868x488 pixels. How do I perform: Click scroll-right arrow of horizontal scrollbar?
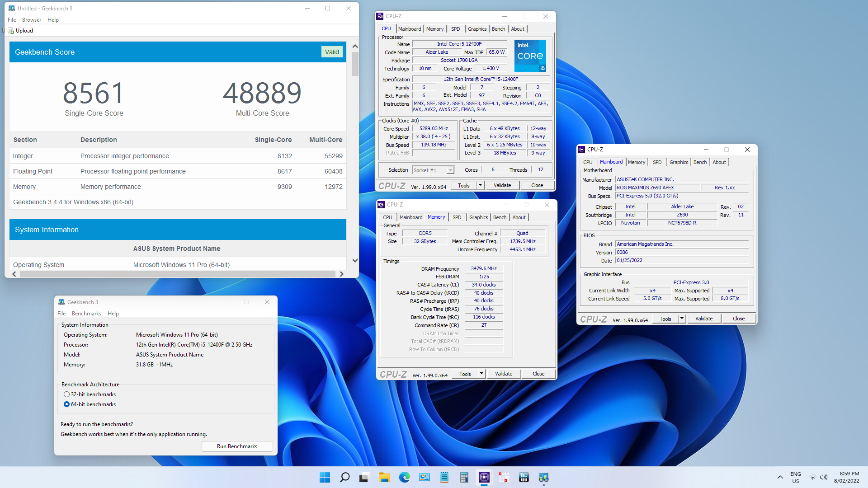pyautogui.click(x=341, y=274)
